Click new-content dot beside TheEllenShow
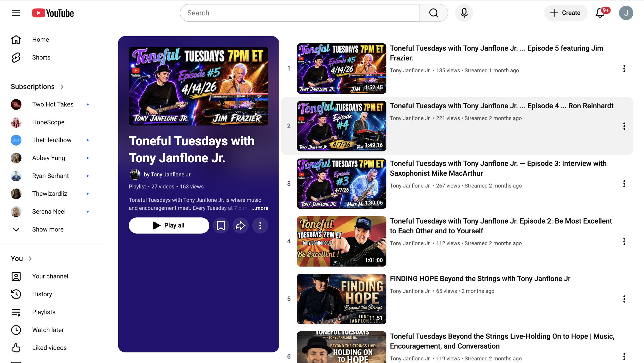Image resolution: width=644 pixels, height=363 pixels. pyautogui.click(x=88, y=140)
